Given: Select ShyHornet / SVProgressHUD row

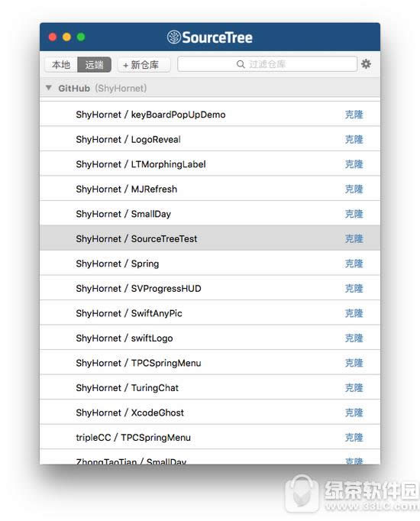Looking at the screenshot, I should 210,288.
